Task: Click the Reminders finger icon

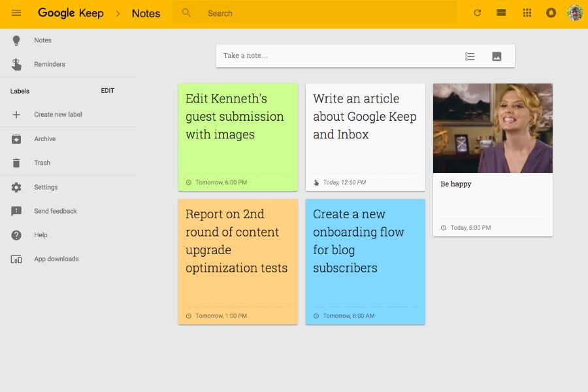Action: click(16, 64)
